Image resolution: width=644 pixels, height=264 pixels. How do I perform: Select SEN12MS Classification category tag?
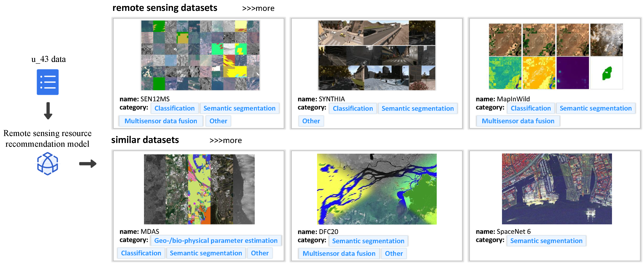point(174,108)
